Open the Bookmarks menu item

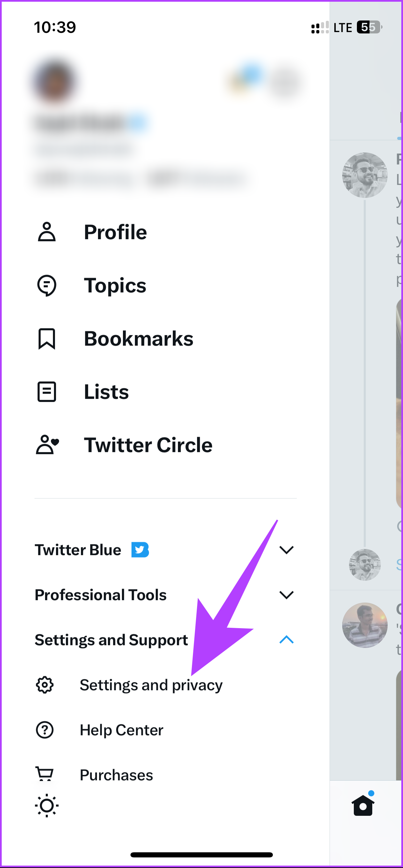coord(139,339)
